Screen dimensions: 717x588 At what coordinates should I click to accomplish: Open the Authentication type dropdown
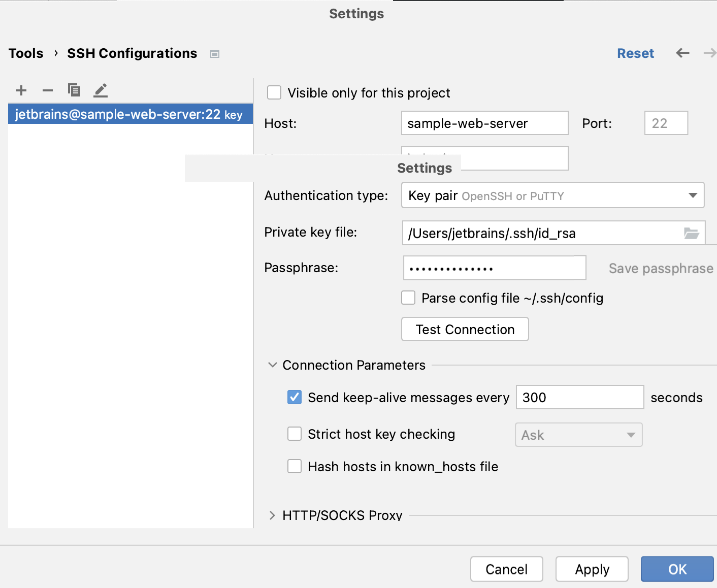694,195
